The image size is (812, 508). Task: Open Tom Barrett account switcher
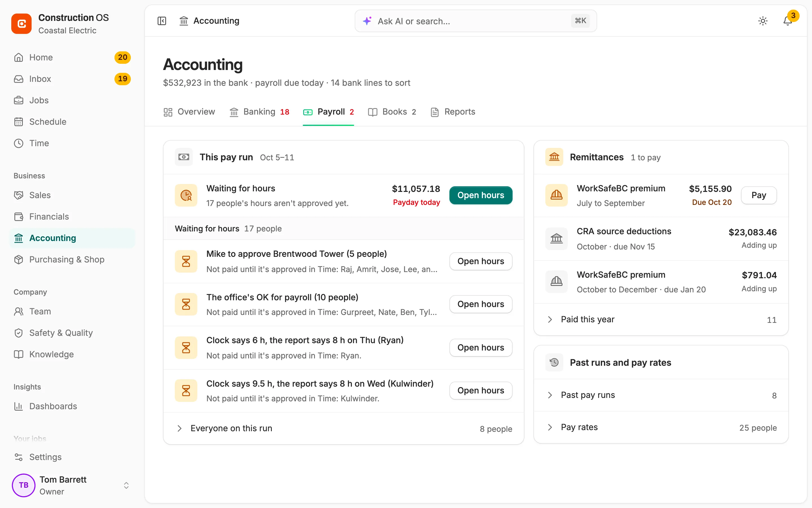[x=72, y=485]
